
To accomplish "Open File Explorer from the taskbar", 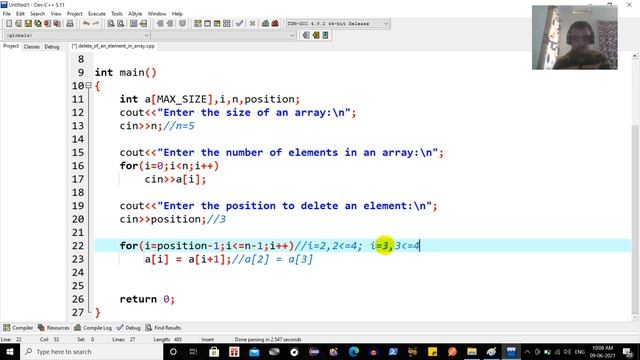I will 472,351.
